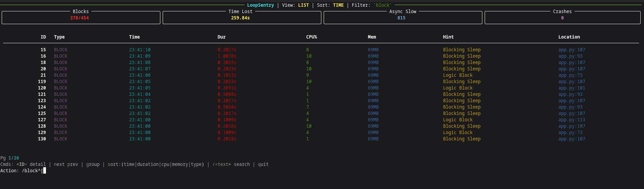Click the Mem column header

pos(372,37)
